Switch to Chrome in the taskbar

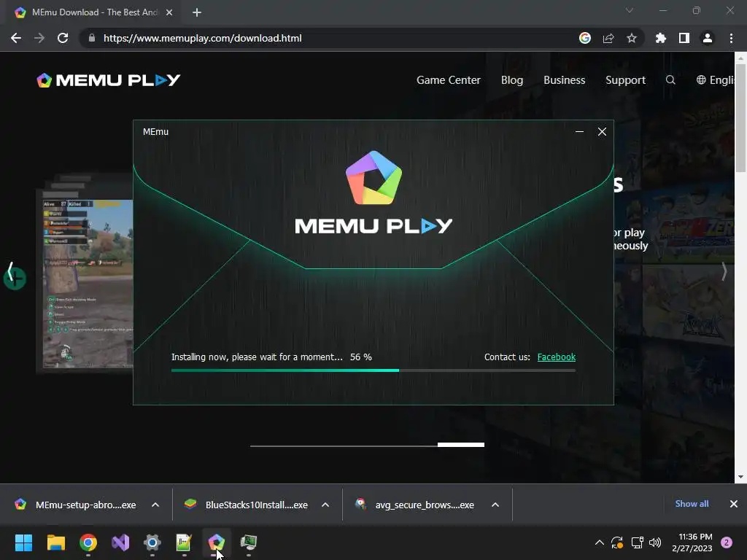click(88, 542)
